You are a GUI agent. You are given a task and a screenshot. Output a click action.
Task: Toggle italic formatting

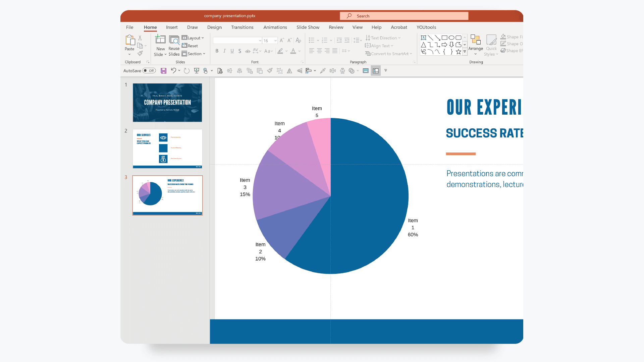[224, 51]
